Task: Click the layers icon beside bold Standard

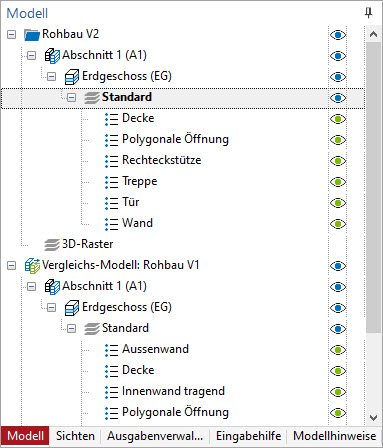Action: (92, 98)
